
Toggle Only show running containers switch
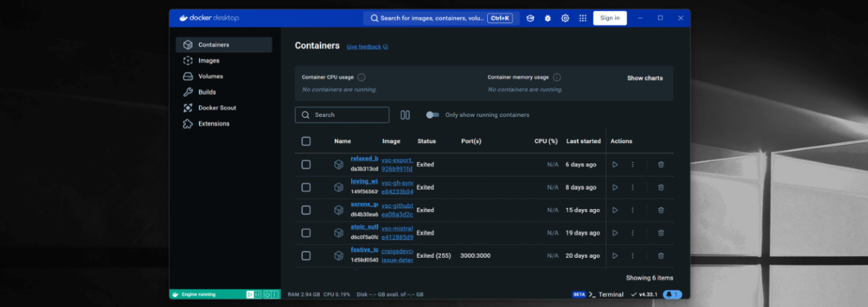(x=432, y=115)
